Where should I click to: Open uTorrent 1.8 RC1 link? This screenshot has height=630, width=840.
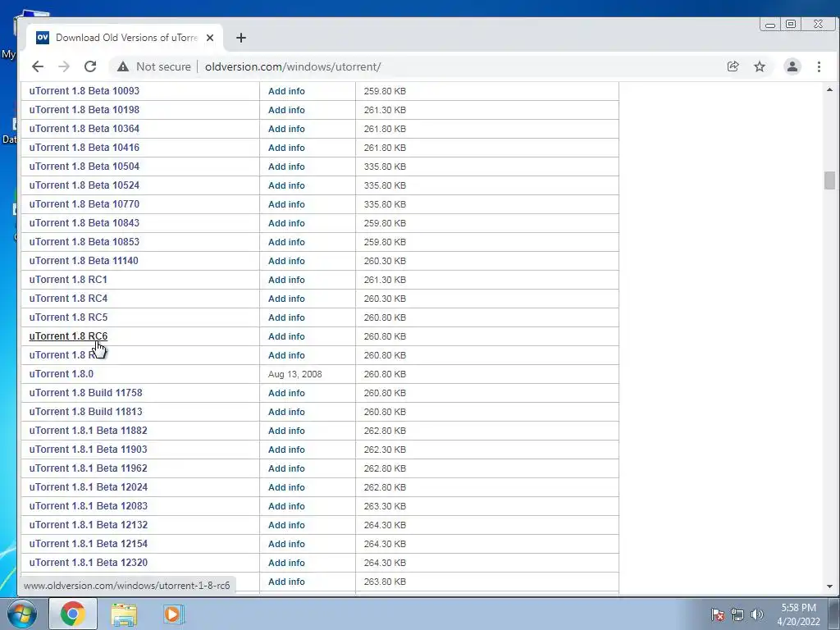[68, 280]
